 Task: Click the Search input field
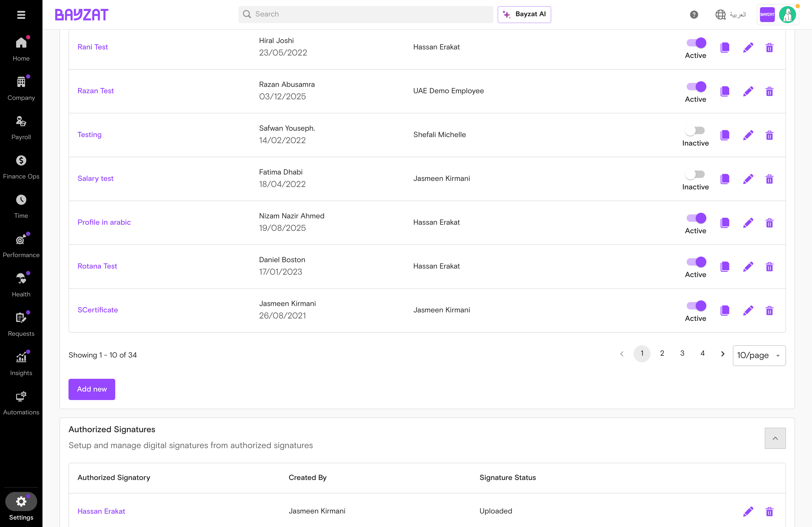(x=366, y=14)
